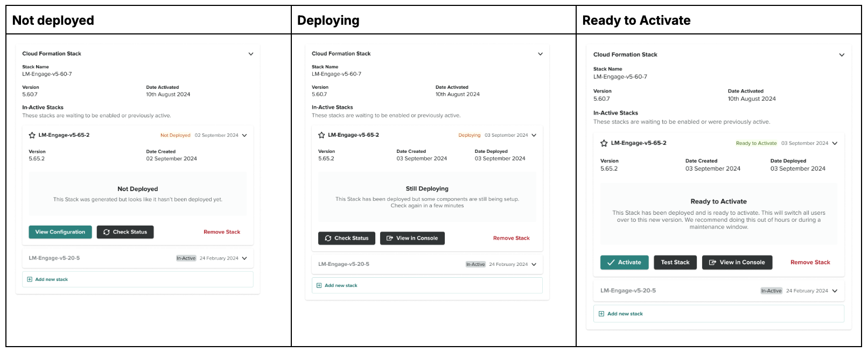Screen dimensions: 868x352
Task: Click the plus icon in the Not deployed panel
Action: [30, 279]
